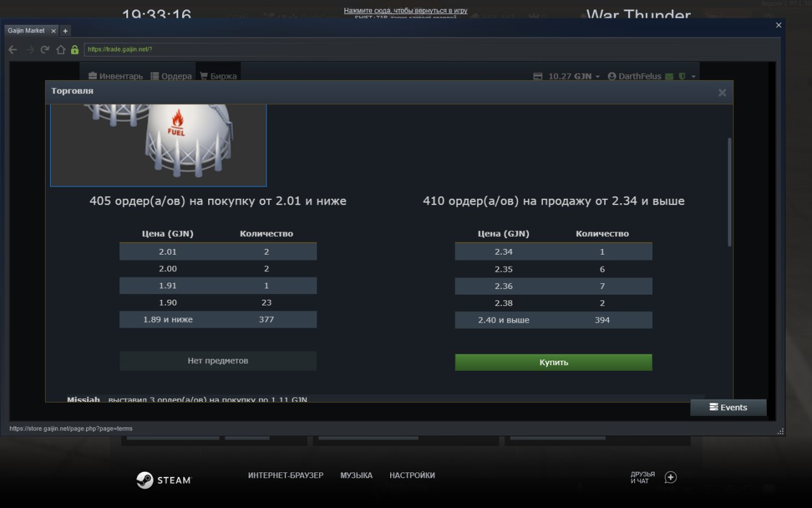
Task: Click the green Купить button
Action: 553,362
